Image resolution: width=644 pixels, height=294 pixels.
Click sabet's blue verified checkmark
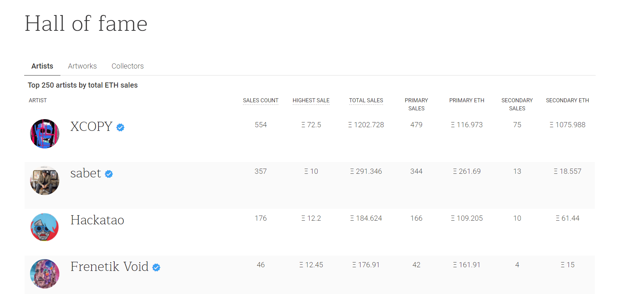pyautogui.click(x=109, y=174)
